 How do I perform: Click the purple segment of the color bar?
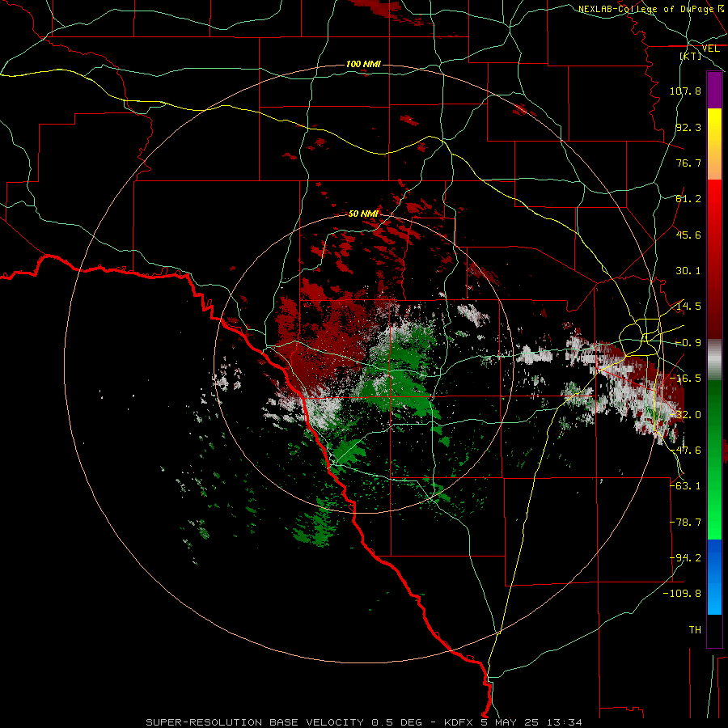[x=714, y=90]
